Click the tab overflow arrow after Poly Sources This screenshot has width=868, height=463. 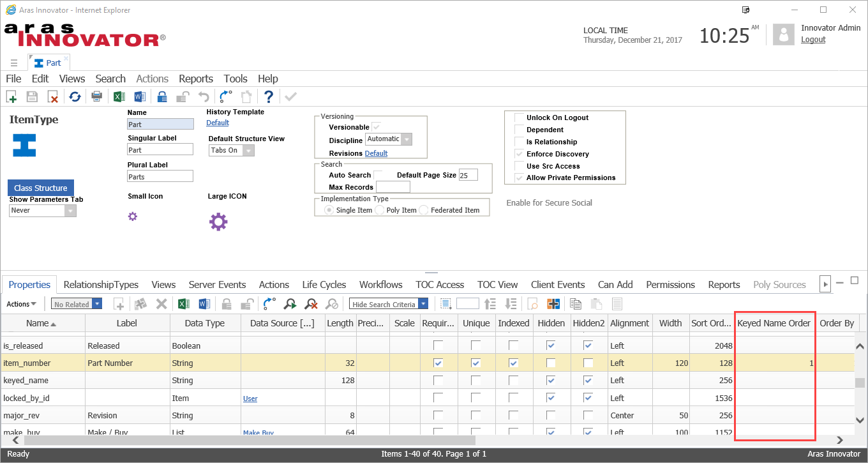click(826, 284)
